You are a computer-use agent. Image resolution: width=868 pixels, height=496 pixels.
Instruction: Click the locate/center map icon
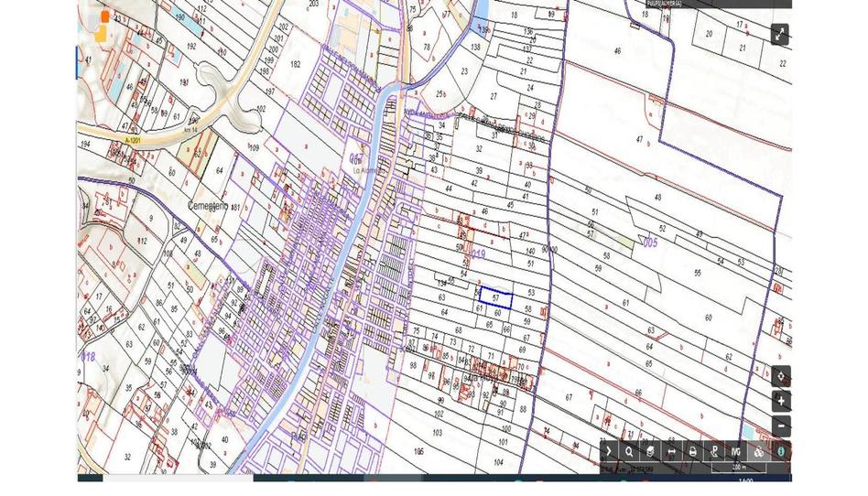[x=780, y=376]
